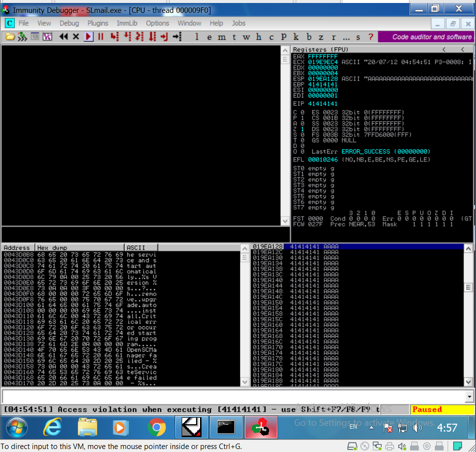The image size is (476, 452).
Task: Pause execution with pause icon
Action: pyautogui.click(x=100, y=37)
